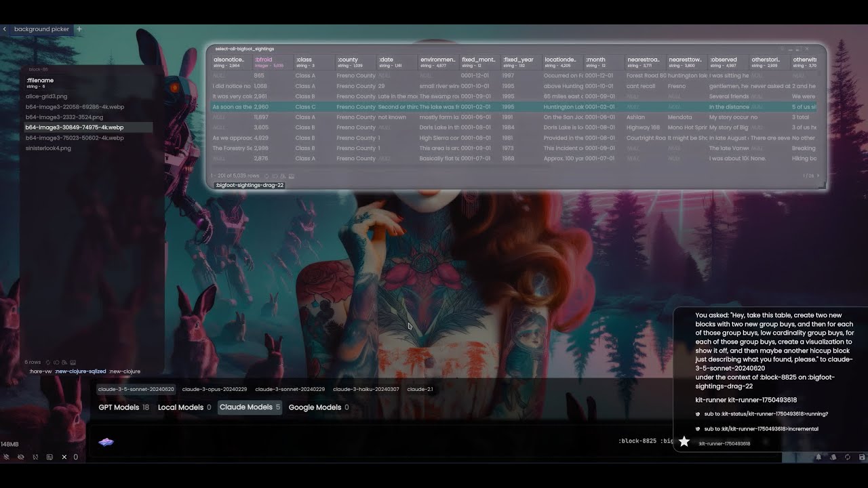Select model claude-2.1
The width and height of the screenshot is (868, 488).
(420, 389)
